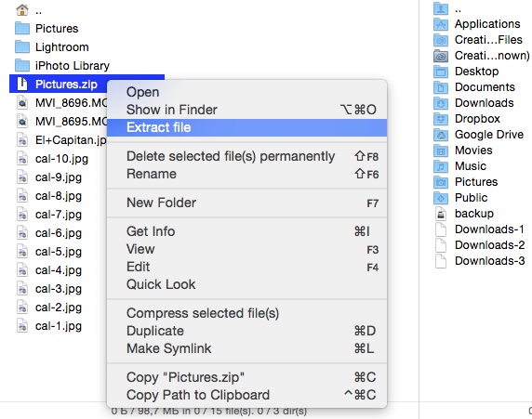Choose New Folder menu entry
The width and height of the screenshot is (532, 419).
246,203
